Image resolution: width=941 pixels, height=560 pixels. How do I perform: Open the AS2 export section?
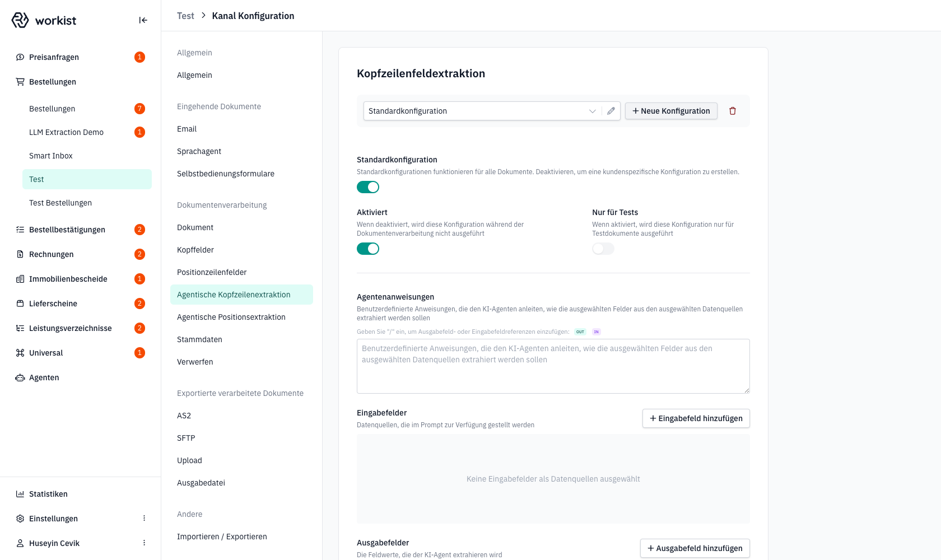[241, 416]
